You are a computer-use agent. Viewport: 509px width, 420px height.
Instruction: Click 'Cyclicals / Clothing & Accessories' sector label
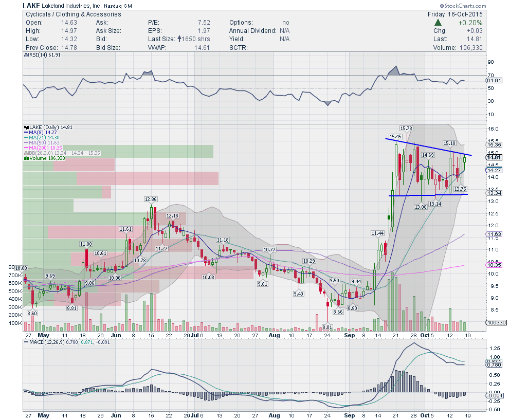(x=74, y=14)
